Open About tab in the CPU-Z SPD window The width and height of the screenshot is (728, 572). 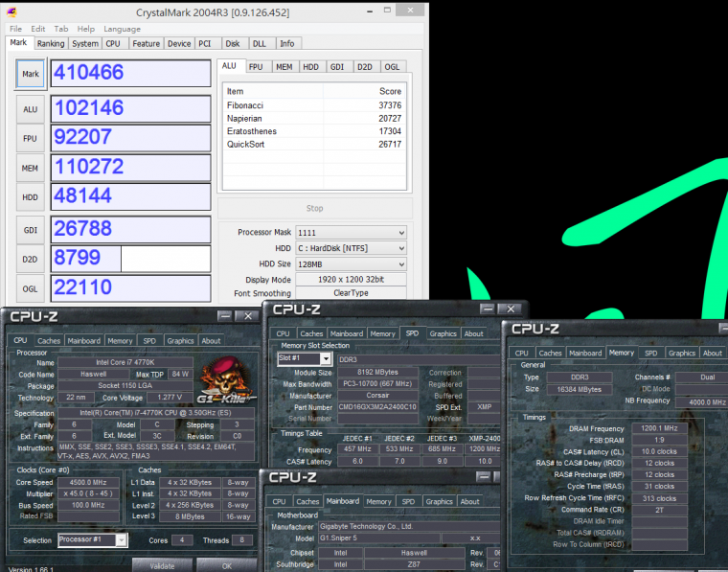pos(473,333)
